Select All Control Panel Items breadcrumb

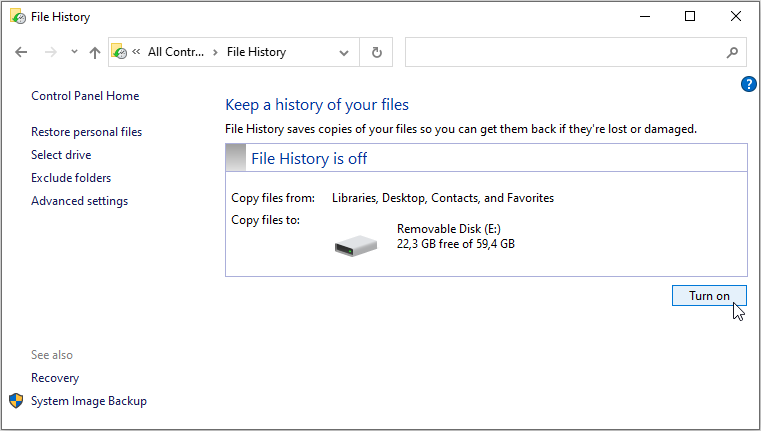coord(175,52)
